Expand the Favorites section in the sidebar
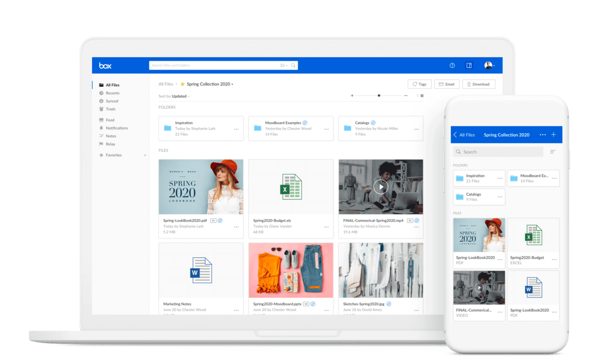This screenshot has height=364, width=598. tap(145, 155)
